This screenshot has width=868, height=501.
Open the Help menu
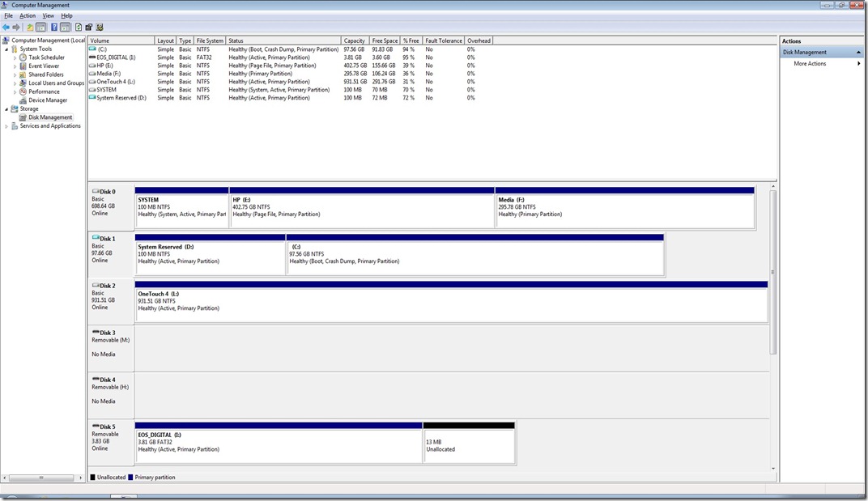[x=66, y=16]
